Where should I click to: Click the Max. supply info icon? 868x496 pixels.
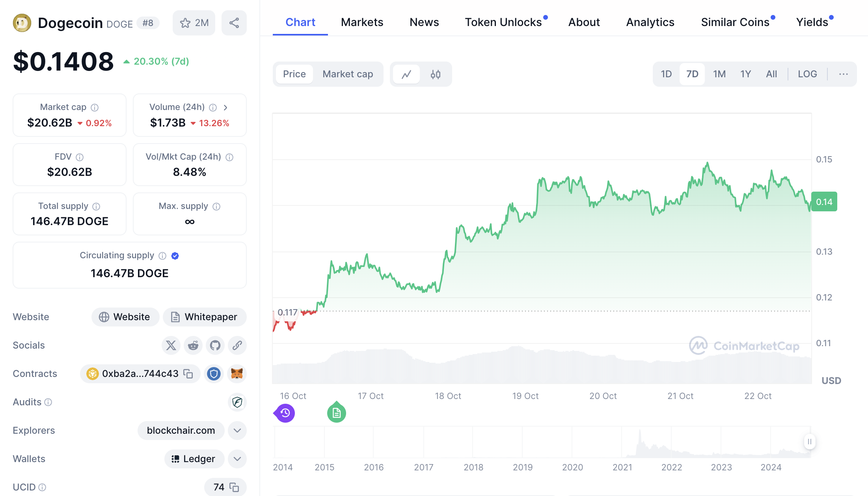coord(216,206)
